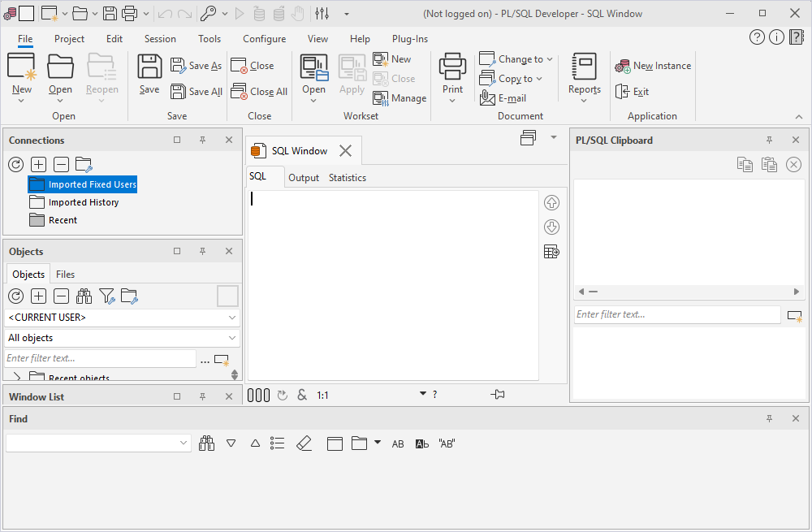Click the SQL editor text area
The image size is (812, 532).
393,285
